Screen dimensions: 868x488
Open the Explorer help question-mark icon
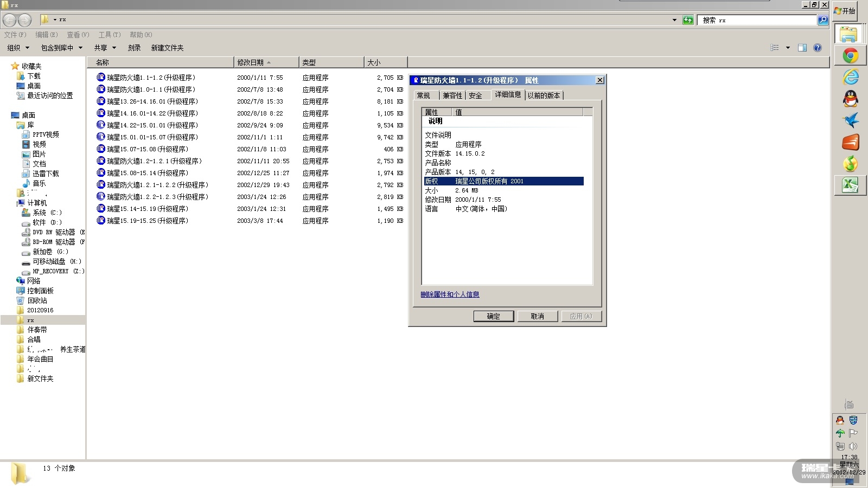click(x=818, y=48)
